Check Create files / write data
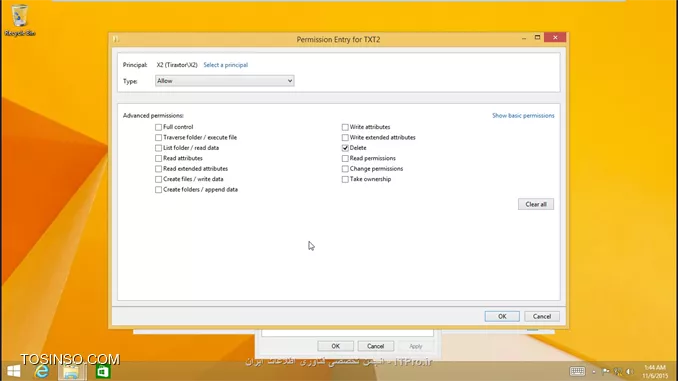Image resolution: width=678 pixels, height=381 pixels. pos(158,179)
